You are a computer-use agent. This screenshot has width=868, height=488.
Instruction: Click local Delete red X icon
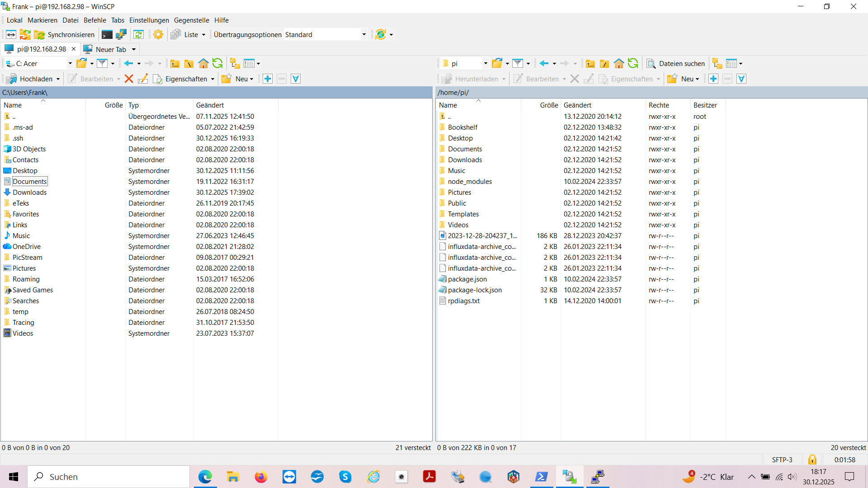pyautogui.click(x=129, y=79)
